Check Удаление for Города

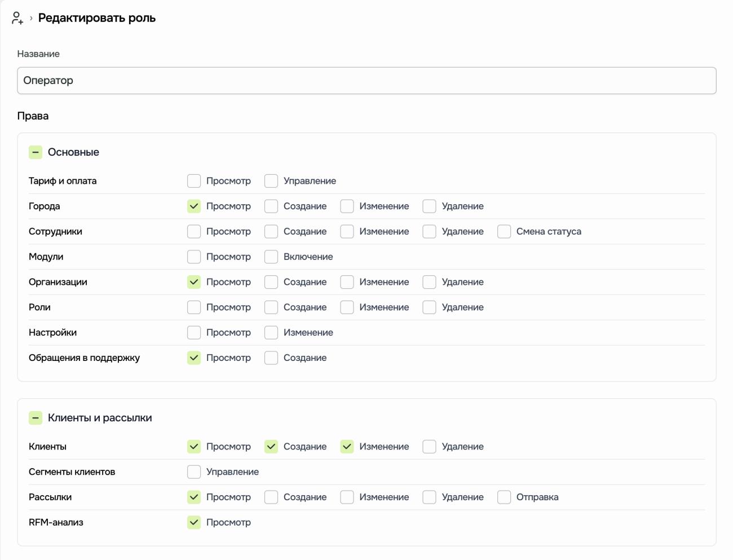[x=429, y=206]
